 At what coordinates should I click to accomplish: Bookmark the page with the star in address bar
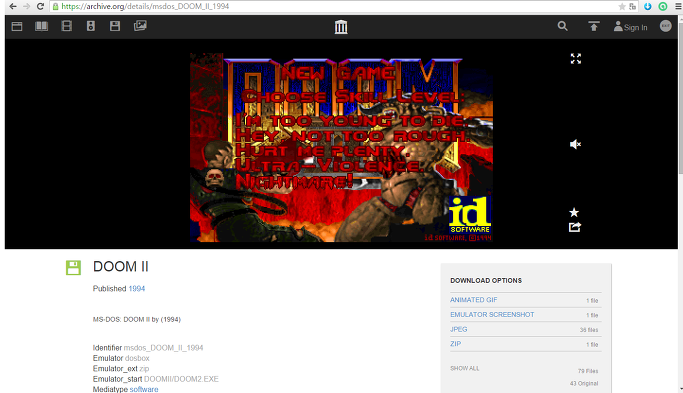point(622,7)
